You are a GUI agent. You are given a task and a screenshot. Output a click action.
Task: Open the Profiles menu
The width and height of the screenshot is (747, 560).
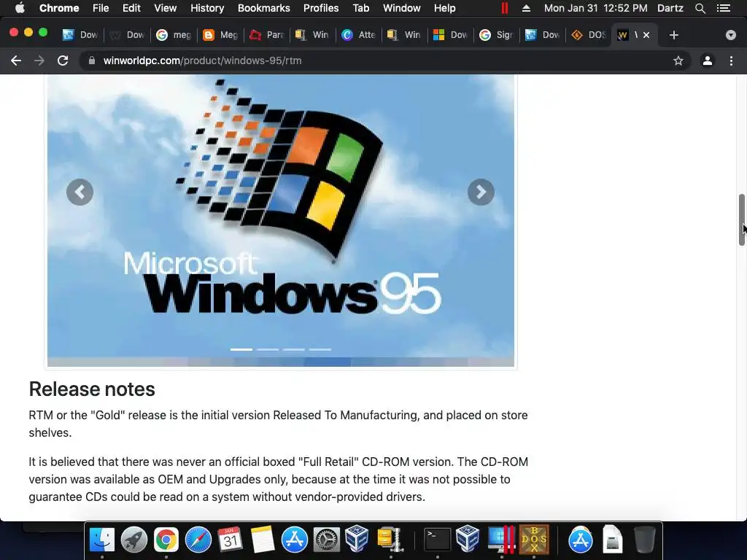click(x=321, y=8)
